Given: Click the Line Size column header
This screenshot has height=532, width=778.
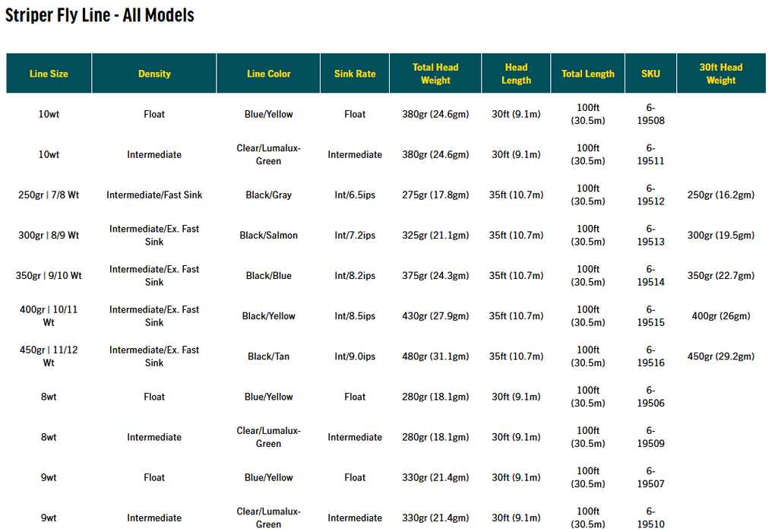Looking at the screenshot, I should click(49, 74).
